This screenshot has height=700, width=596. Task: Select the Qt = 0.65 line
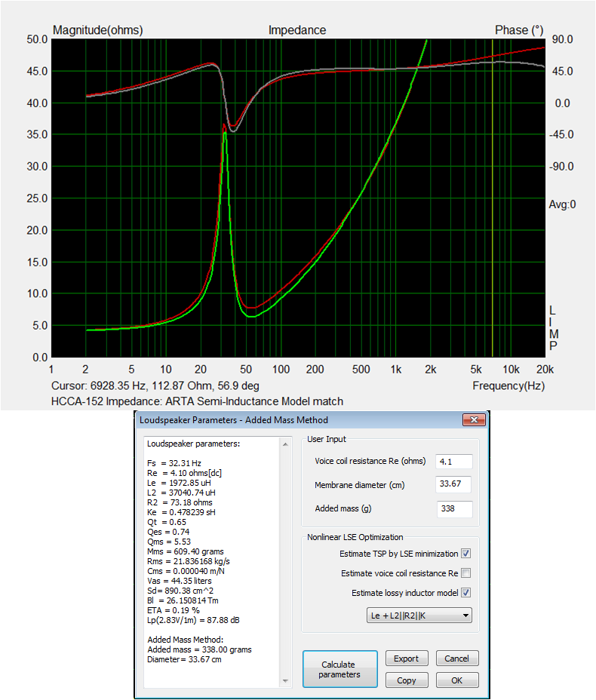point(167,522)
